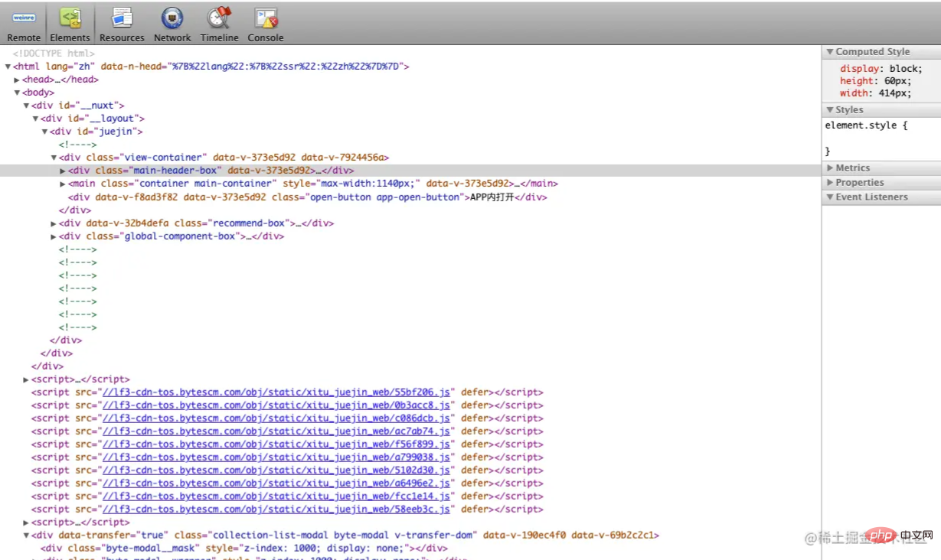The image size is (941, 560).
Task: Expand the head element node
Action: 17,80
